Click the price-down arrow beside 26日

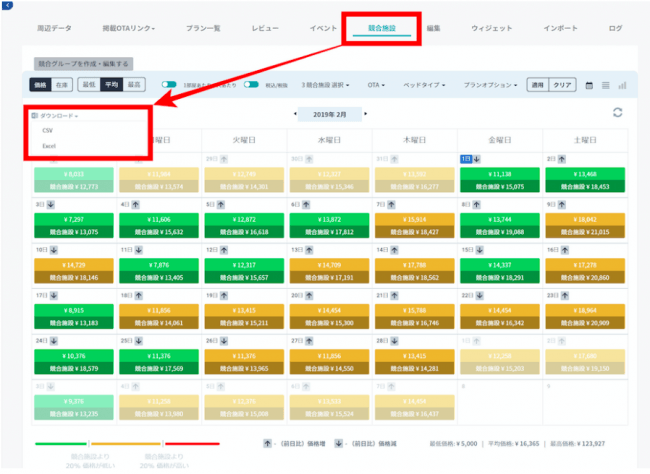[x=224, y=341]
